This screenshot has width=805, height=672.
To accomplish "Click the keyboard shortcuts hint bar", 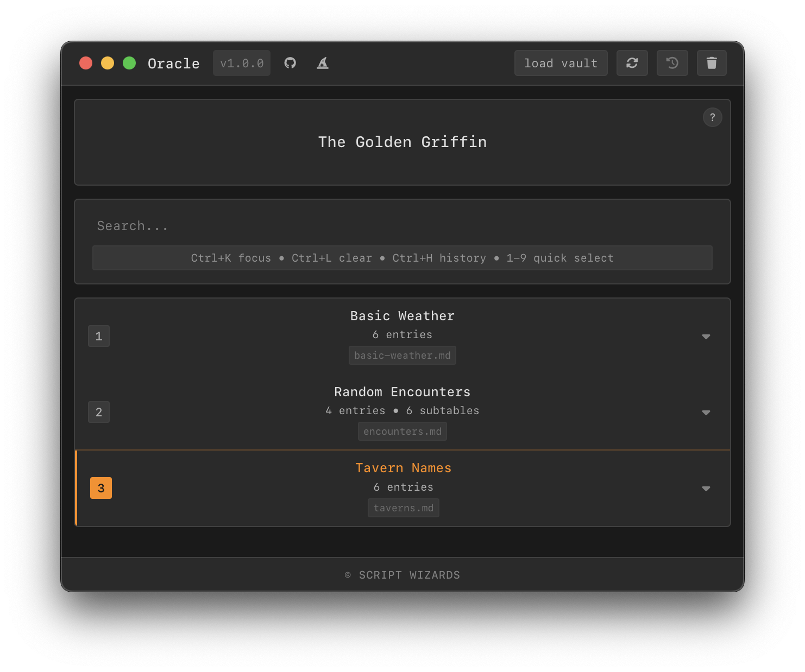I will click(x=402, y=258).
